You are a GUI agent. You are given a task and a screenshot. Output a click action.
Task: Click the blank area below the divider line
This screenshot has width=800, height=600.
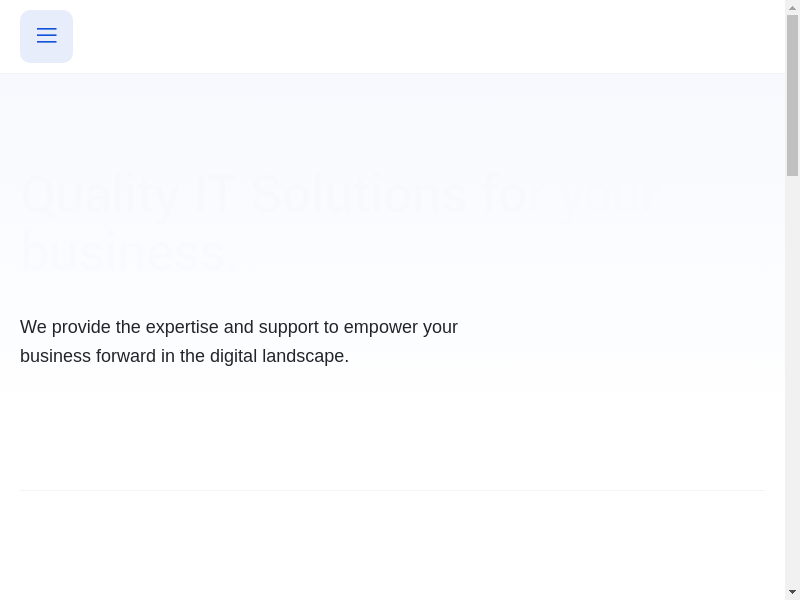click(x=392, y=545)
